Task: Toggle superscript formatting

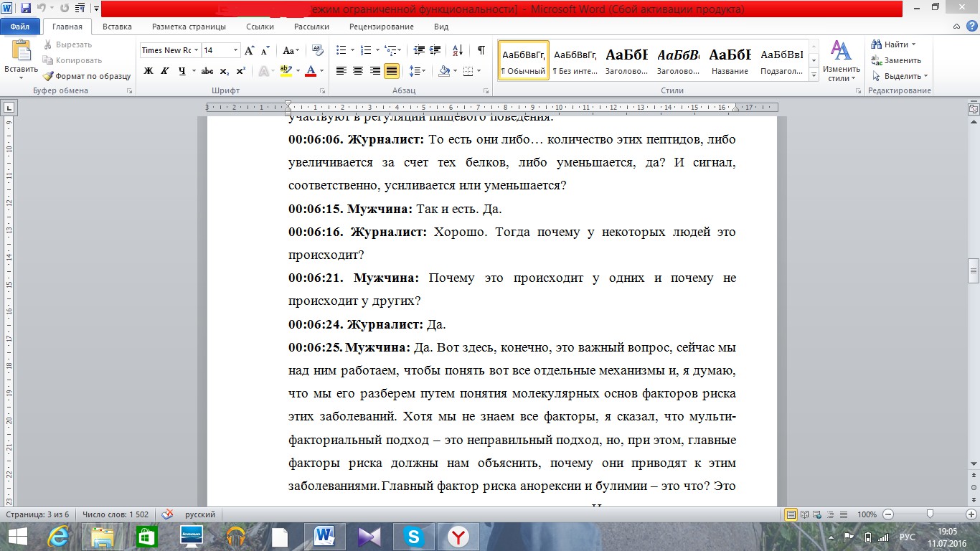Action: [241, 71]
